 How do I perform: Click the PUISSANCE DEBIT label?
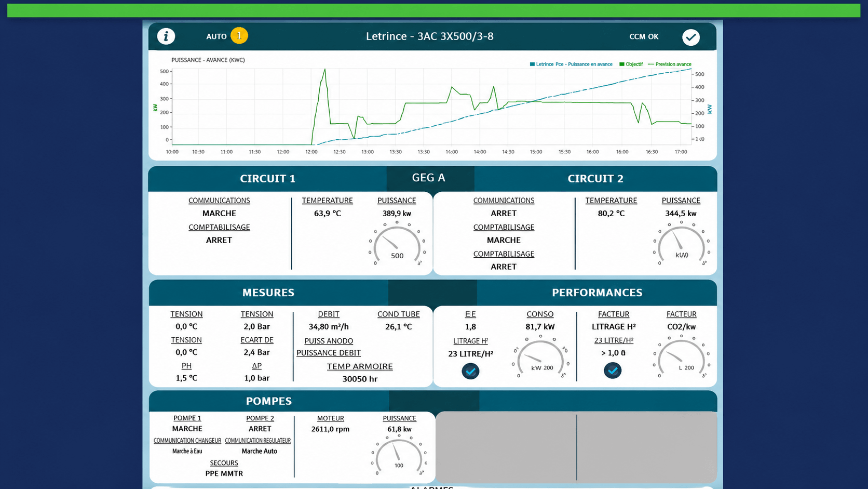(329, 353)
